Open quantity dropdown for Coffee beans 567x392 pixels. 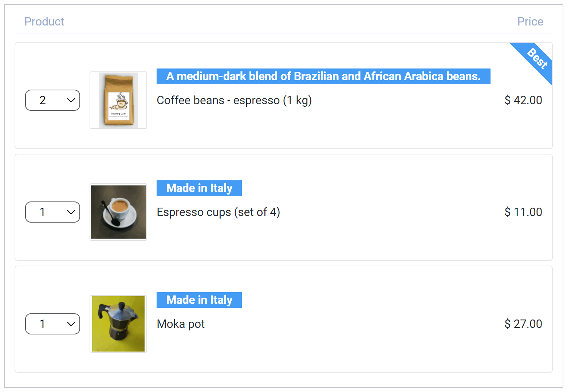[x=52, y=100]
